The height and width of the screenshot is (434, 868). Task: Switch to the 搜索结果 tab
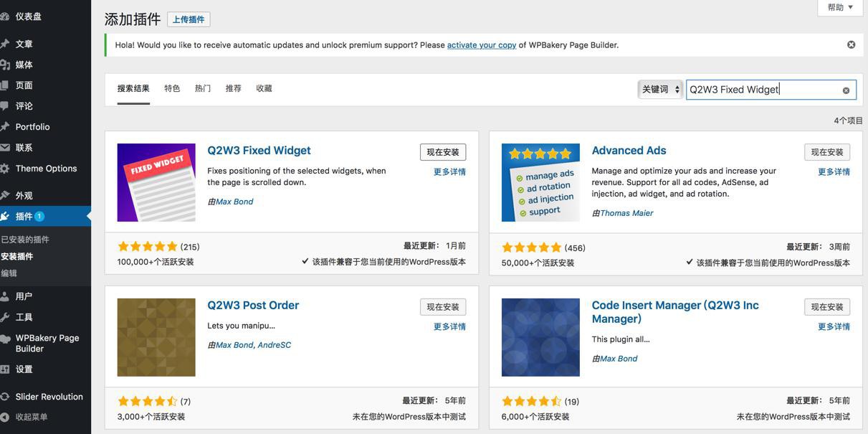coord(133,89)
